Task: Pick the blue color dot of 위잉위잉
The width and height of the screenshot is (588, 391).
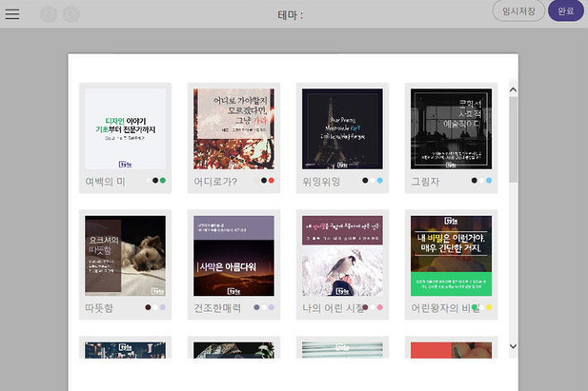Action: [x=380, y=180]
